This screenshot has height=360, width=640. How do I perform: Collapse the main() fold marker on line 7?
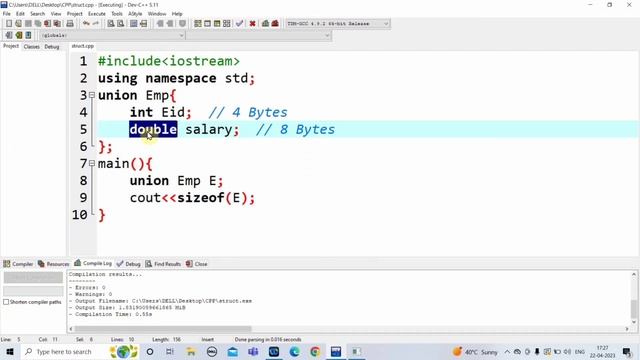pos(92,163)
